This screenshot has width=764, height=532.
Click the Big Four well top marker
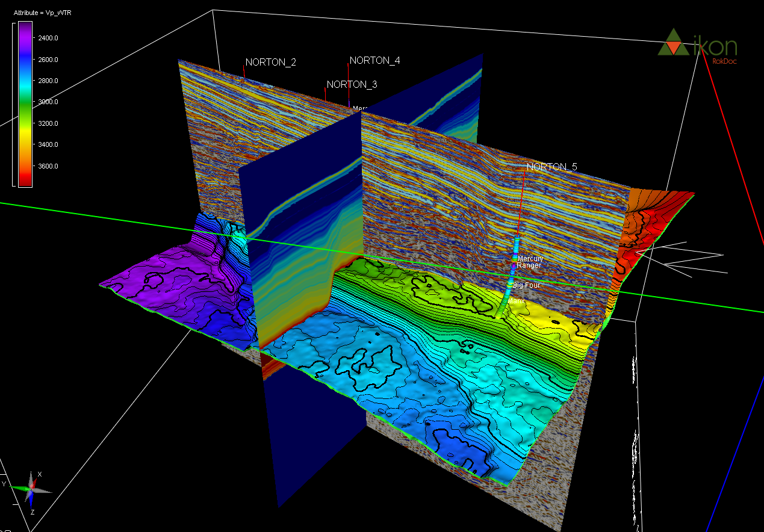pyautogui.click(x=526, y=285)
